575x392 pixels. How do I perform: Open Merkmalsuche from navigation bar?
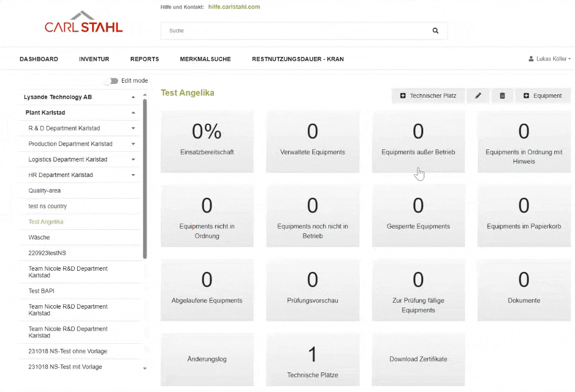tap(205, 59)
